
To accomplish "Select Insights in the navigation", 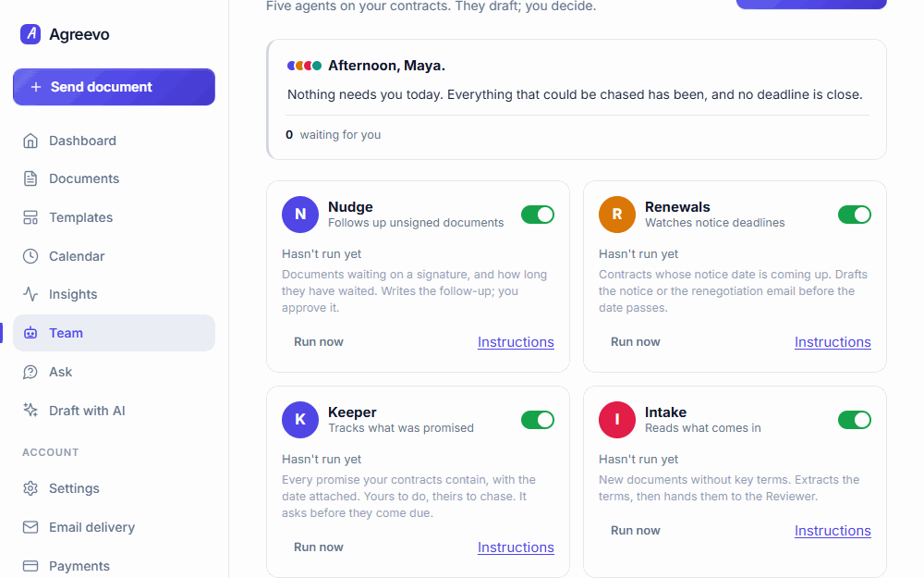I will (114, 294).
